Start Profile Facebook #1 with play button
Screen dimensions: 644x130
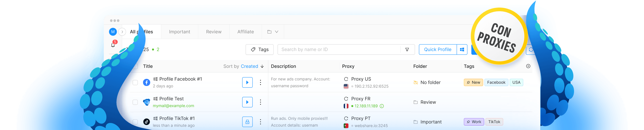click(247, 82)
